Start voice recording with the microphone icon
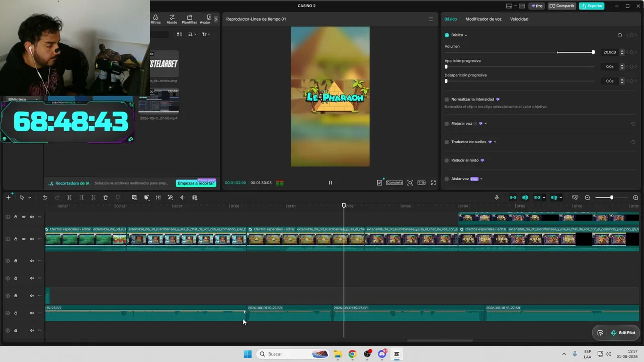The width and height of the screenshot is (644, 362). (x=497, y=198)
